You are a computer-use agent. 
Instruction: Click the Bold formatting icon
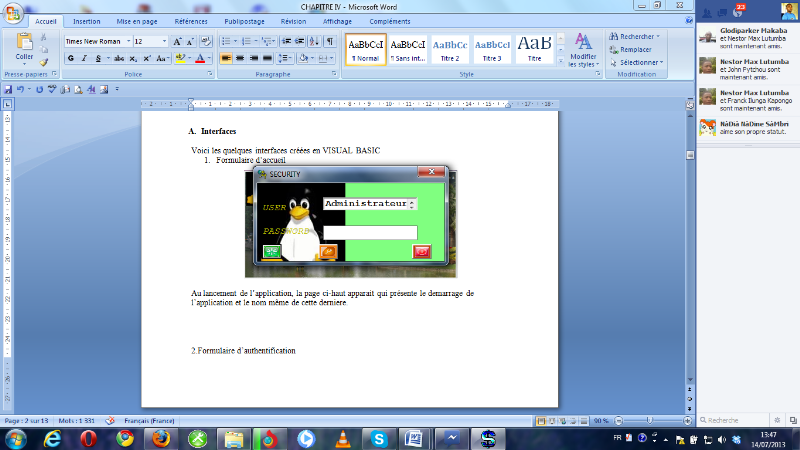pos(70,59)
